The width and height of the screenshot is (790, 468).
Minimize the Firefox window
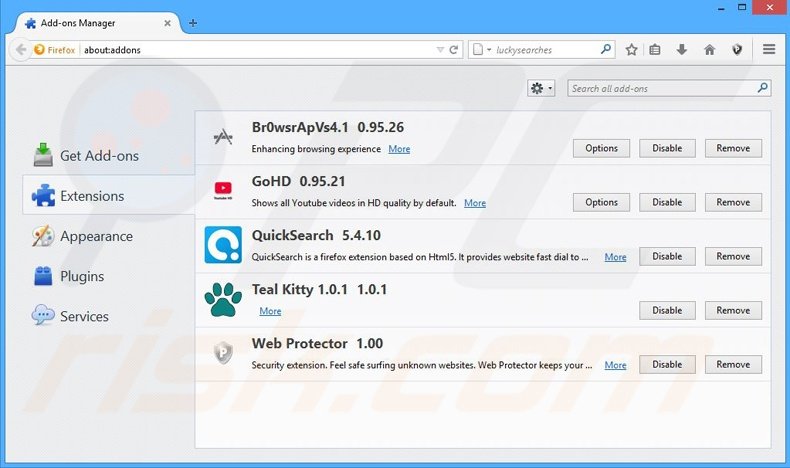[721, 8]
